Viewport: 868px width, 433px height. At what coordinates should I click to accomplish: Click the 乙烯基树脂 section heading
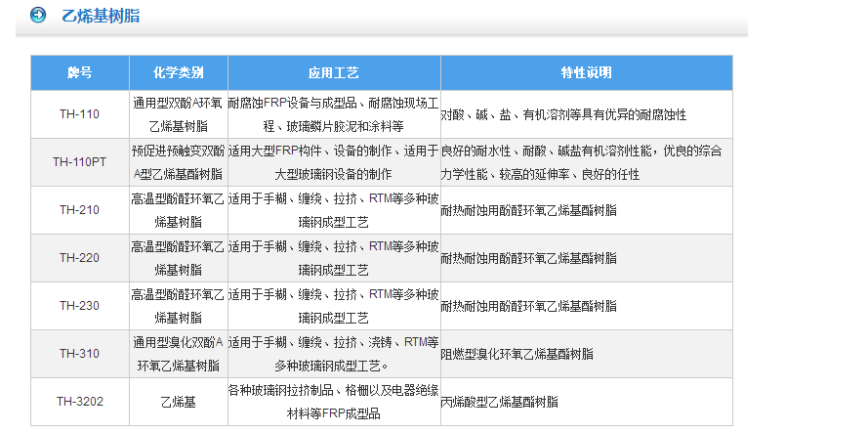(101, 17)
